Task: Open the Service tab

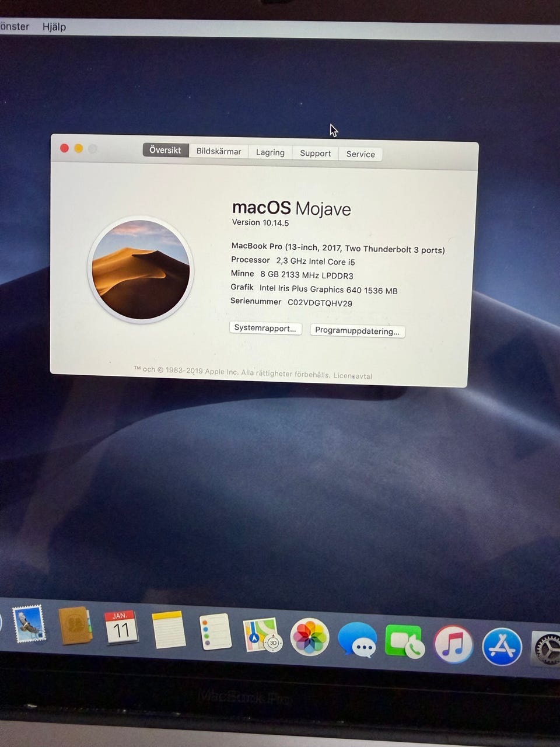Action: point(360,154)
